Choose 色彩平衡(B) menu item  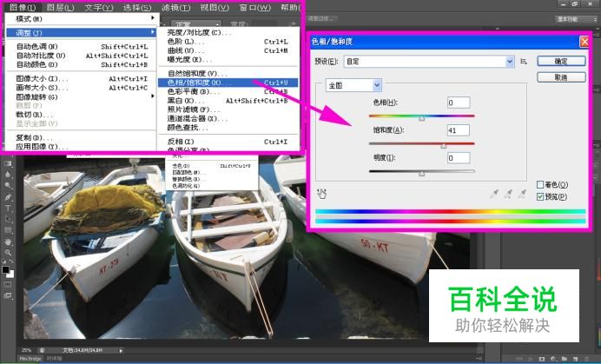[228, 92]
